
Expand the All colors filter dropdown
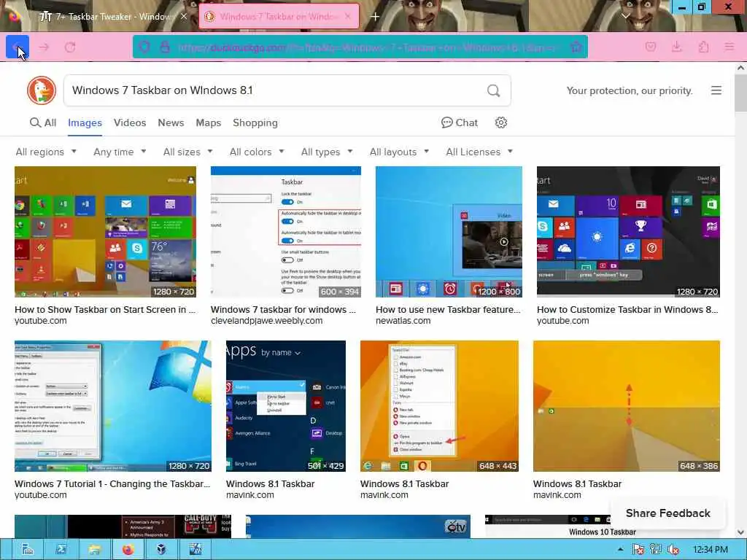[x=257, y=152]
